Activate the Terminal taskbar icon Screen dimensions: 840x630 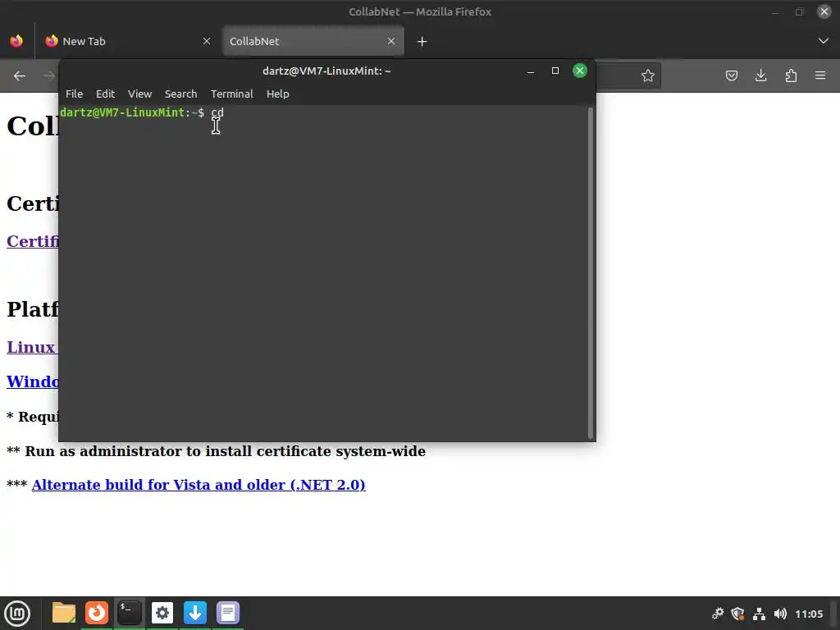pyautogui.click(x=130, y=613)
